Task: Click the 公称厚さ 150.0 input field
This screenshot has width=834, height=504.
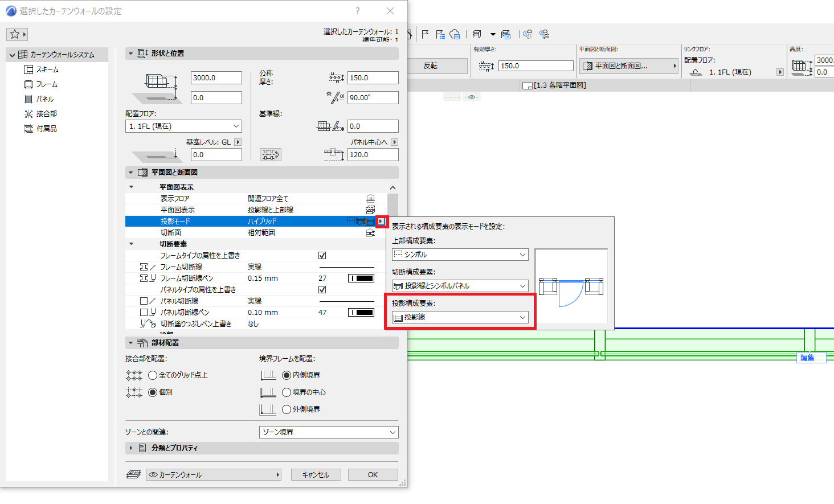Action: (373, 78)
